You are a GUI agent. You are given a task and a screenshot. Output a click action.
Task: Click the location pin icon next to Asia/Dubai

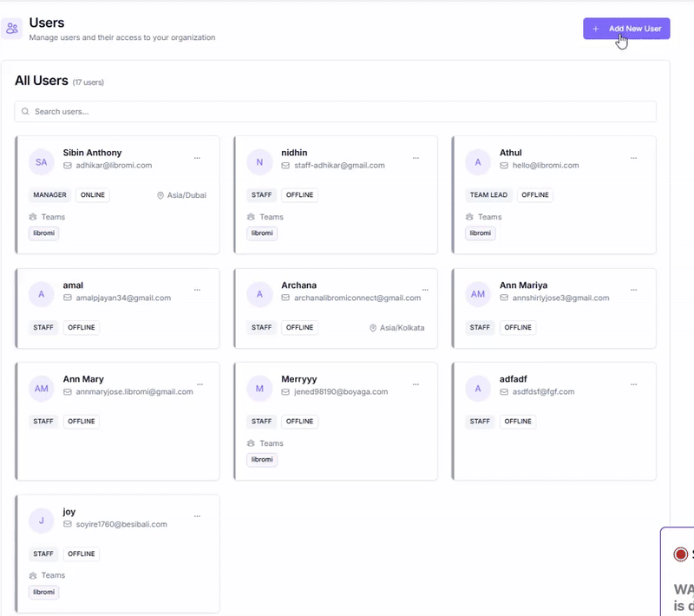click(160, 196)
